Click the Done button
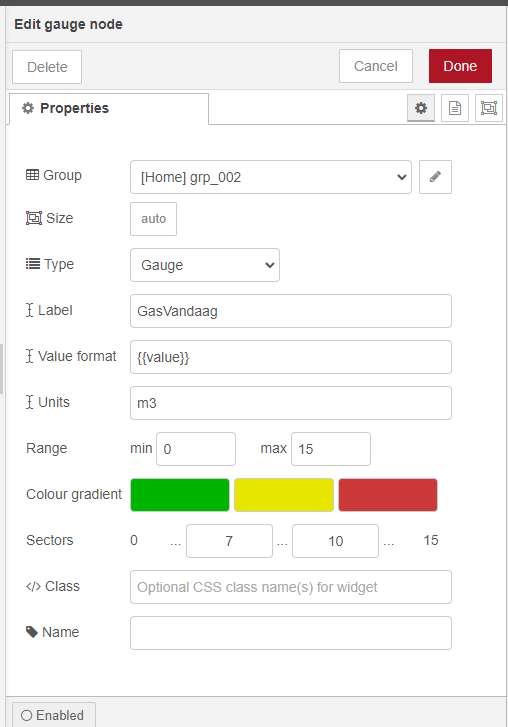Viewport: 508px width, 727px height. click(x=460, y=66)
